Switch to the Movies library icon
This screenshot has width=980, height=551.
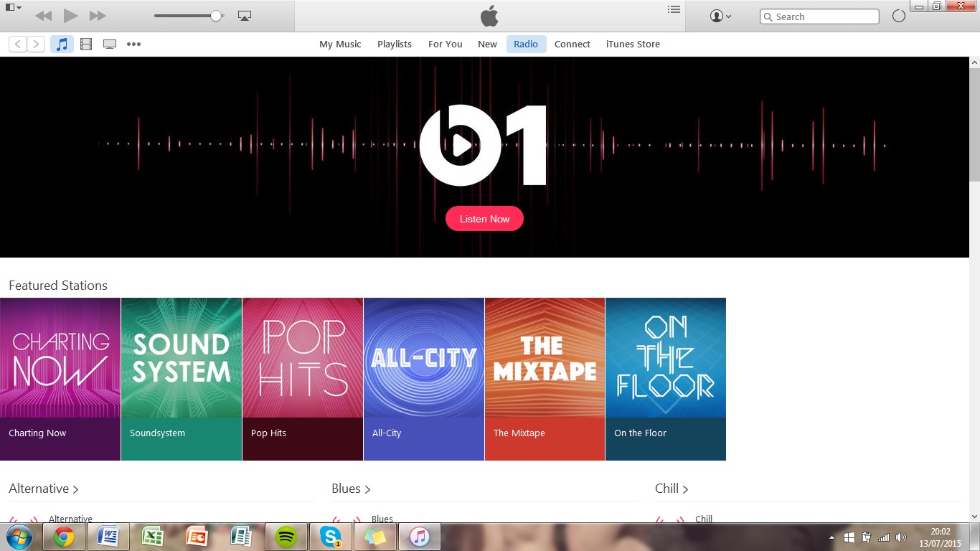(x=86, y=44)
